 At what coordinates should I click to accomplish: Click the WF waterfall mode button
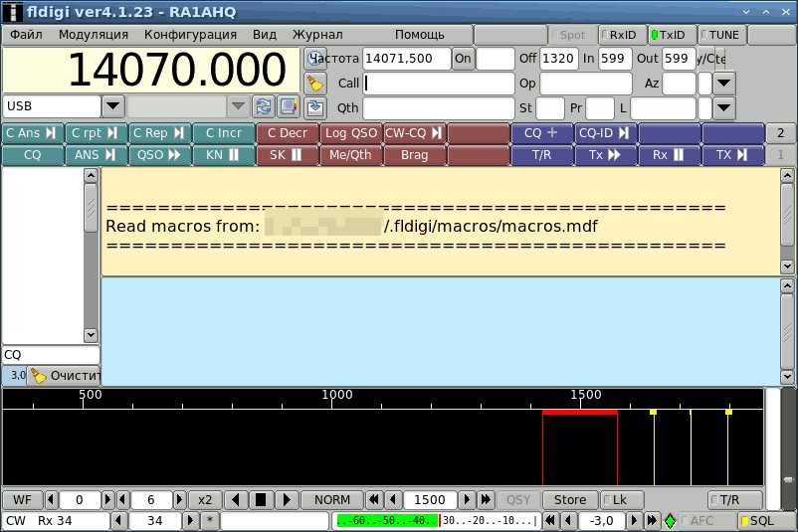[23, 500]
